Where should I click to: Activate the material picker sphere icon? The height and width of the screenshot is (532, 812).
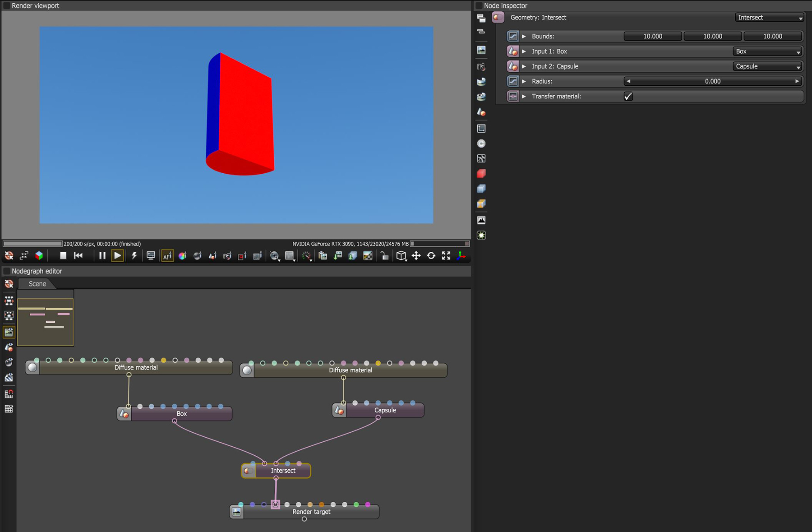click(x=197, y=256)
